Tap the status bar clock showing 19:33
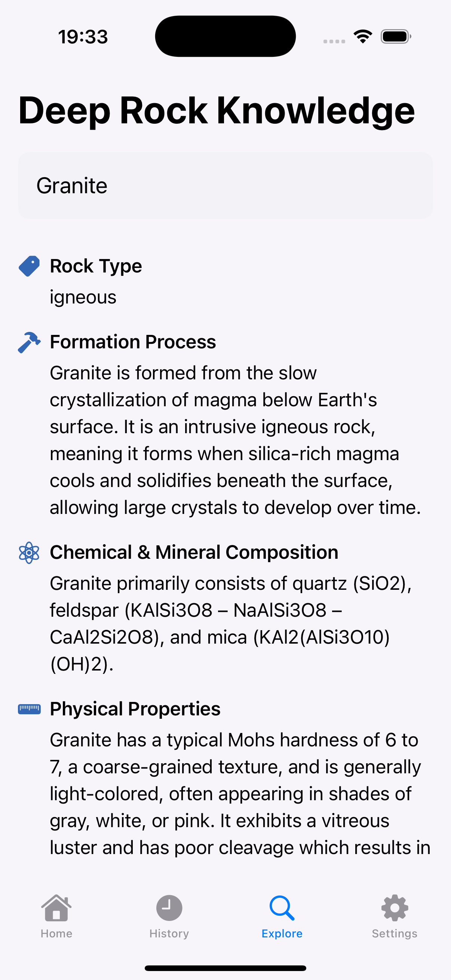 point(83,37)
